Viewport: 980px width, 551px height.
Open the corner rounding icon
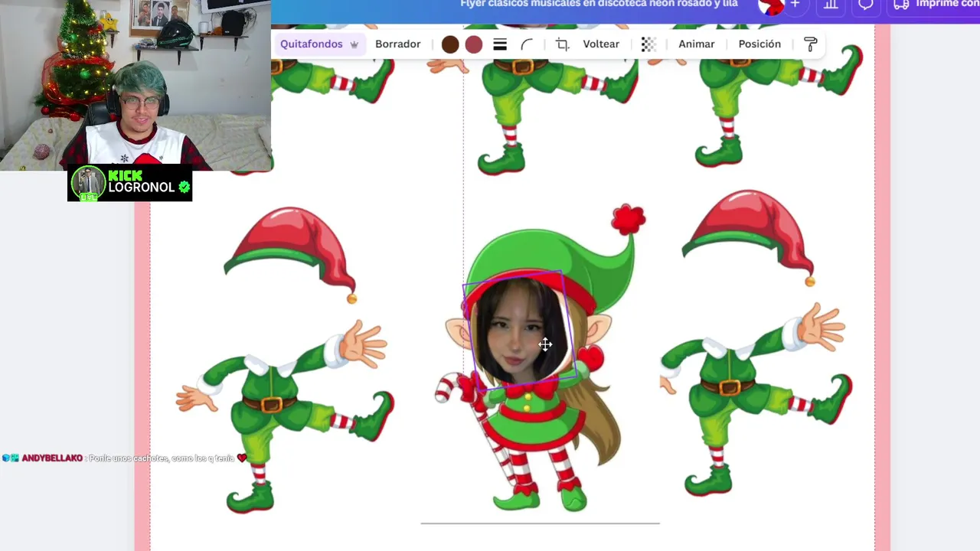tap(527, 44)
